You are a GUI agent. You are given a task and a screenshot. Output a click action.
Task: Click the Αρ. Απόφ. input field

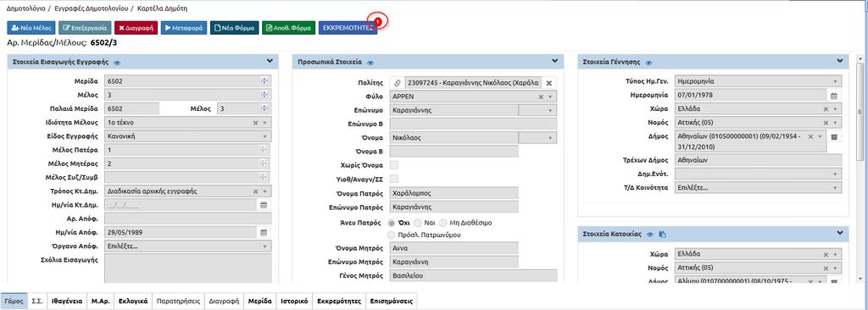click(187, 219)
